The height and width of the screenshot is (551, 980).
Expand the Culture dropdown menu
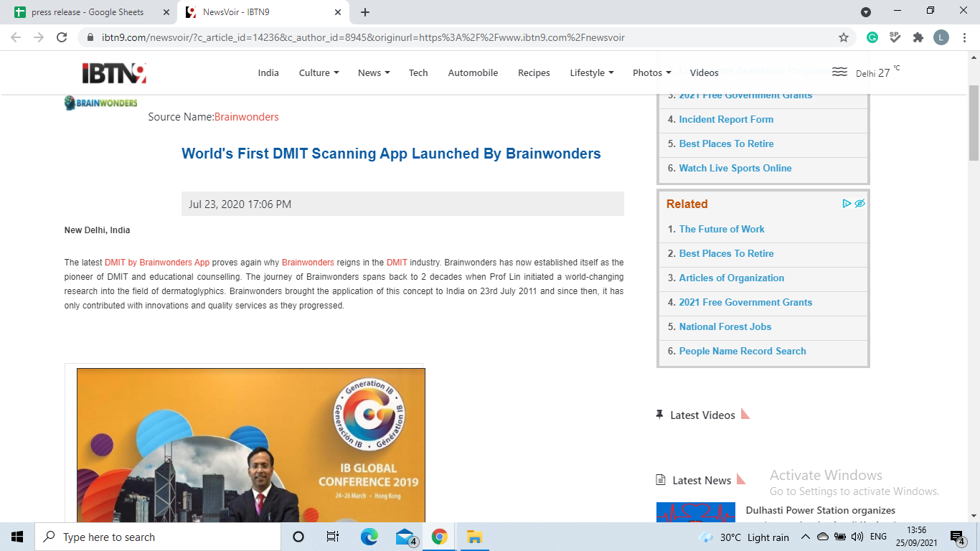click(x=319, y=72)
